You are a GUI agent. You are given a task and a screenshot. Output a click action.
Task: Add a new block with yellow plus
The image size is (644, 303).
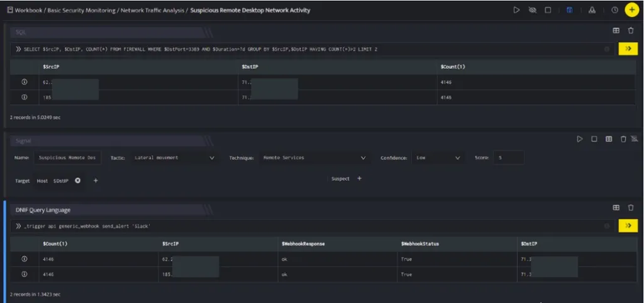(x=632, y=10)
